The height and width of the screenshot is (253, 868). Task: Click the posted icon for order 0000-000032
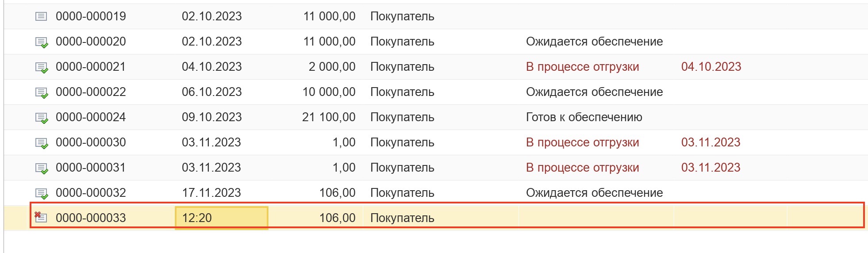click(42, 194)
